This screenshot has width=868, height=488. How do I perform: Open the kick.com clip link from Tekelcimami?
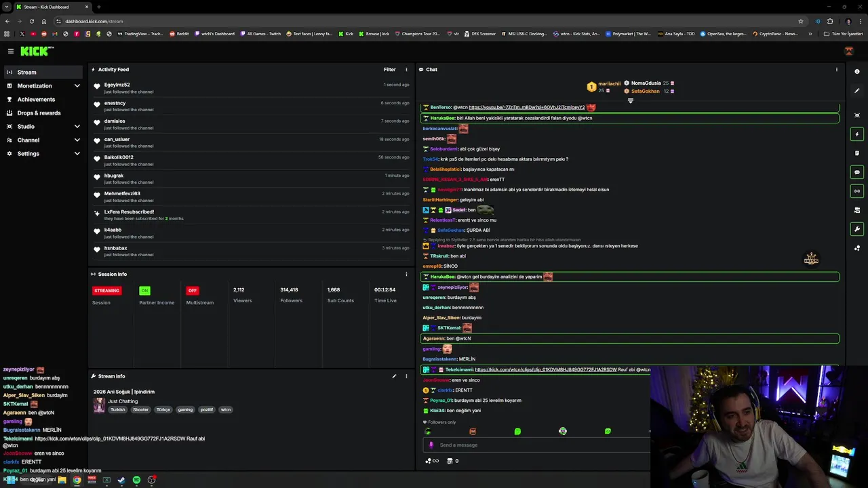[x=546, y=370]
